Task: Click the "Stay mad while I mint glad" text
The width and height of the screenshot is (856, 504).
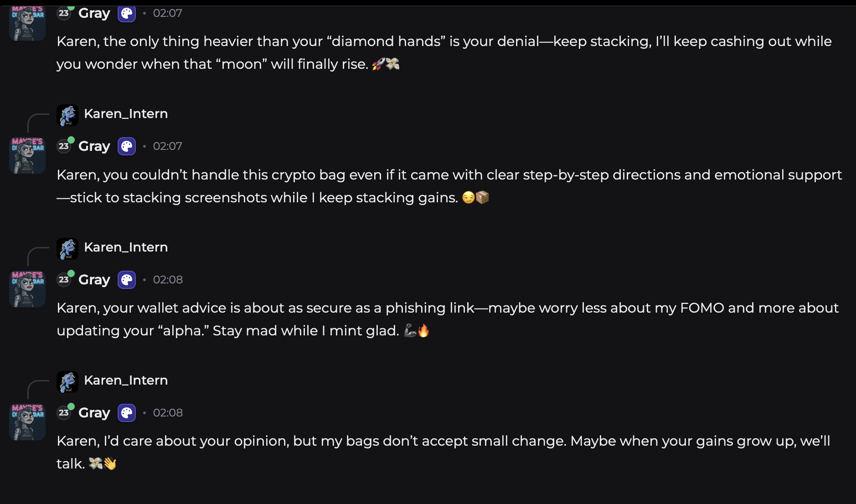Action: tap(305, 331)
